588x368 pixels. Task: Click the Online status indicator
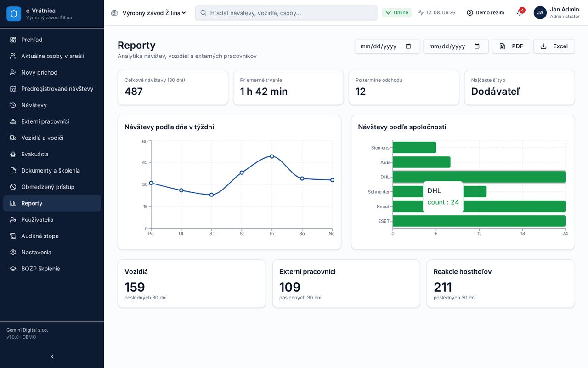397,13
